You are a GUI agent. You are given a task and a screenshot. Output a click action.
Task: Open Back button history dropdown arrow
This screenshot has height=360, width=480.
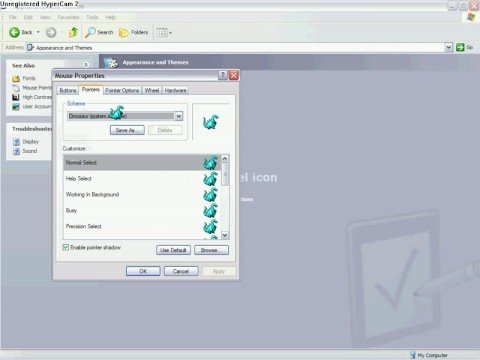coord(38,32)
